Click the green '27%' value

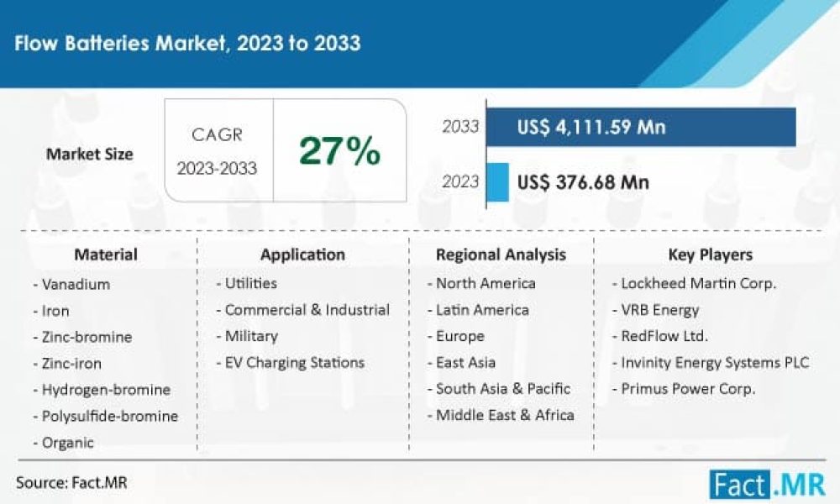(339, 151)
